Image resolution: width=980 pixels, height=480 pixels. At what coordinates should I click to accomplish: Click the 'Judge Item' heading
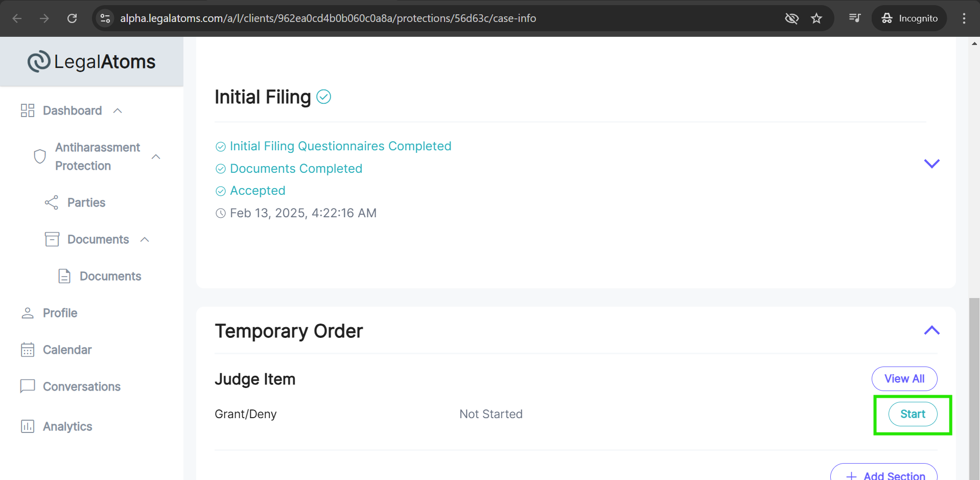tap(255, 379)
